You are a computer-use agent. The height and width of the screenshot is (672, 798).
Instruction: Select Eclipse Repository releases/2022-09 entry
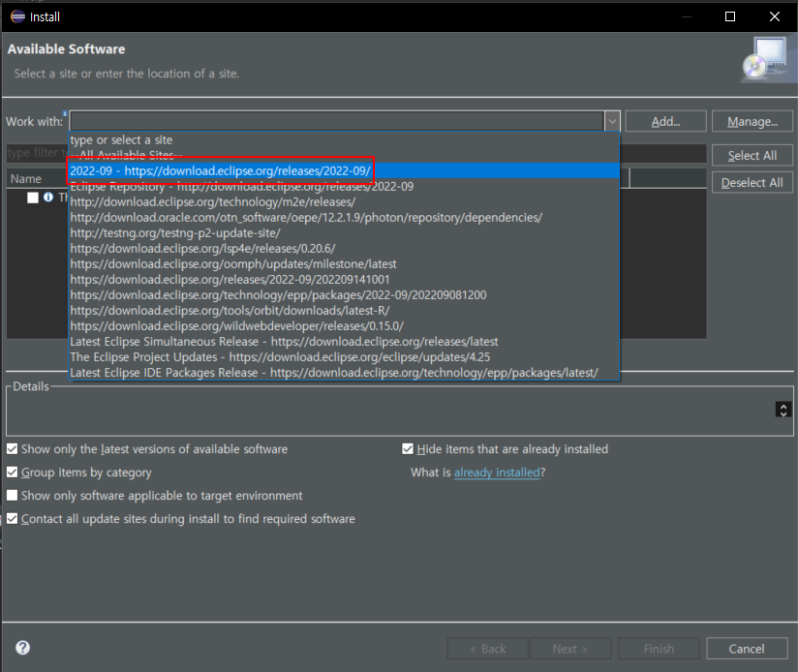coord(344,186)
